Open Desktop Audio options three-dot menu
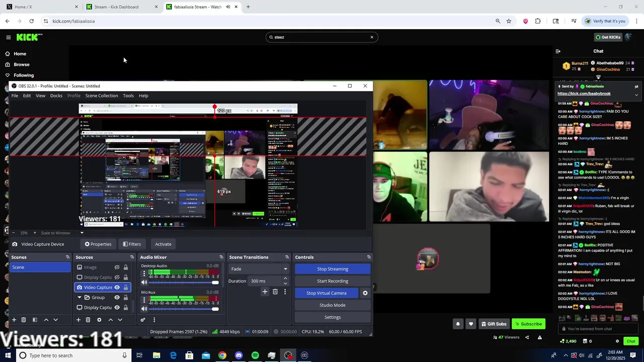 tap(144, 274)
